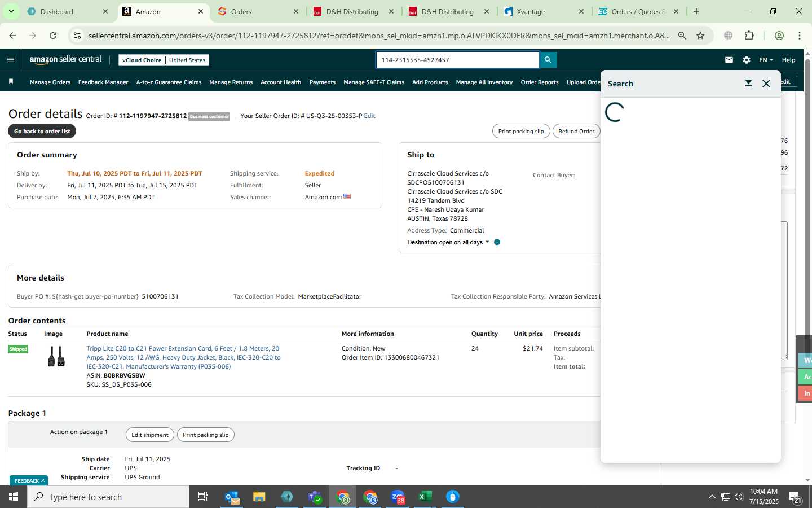Open A-to-z Guarantee Claims
This screenshot has width=812, height=508.
(x=169, y=82)
